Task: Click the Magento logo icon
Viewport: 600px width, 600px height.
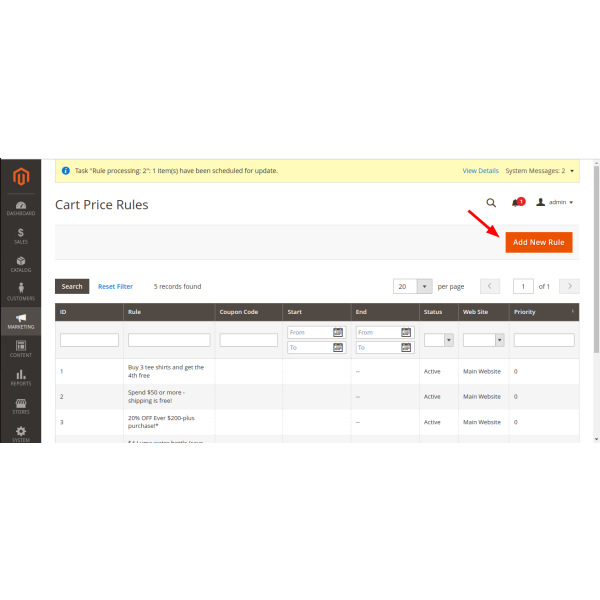Action: click(x=20, y=178)
